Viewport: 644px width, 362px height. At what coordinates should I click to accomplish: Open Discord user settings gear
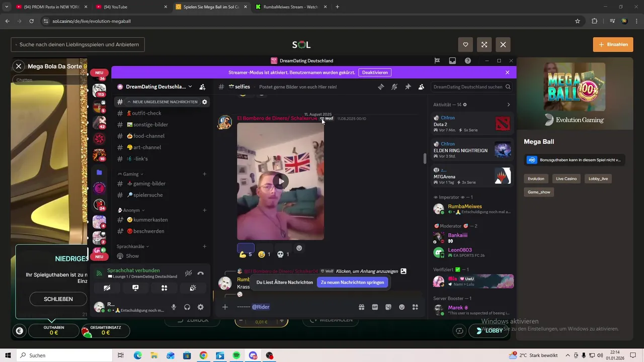point(200,307)
